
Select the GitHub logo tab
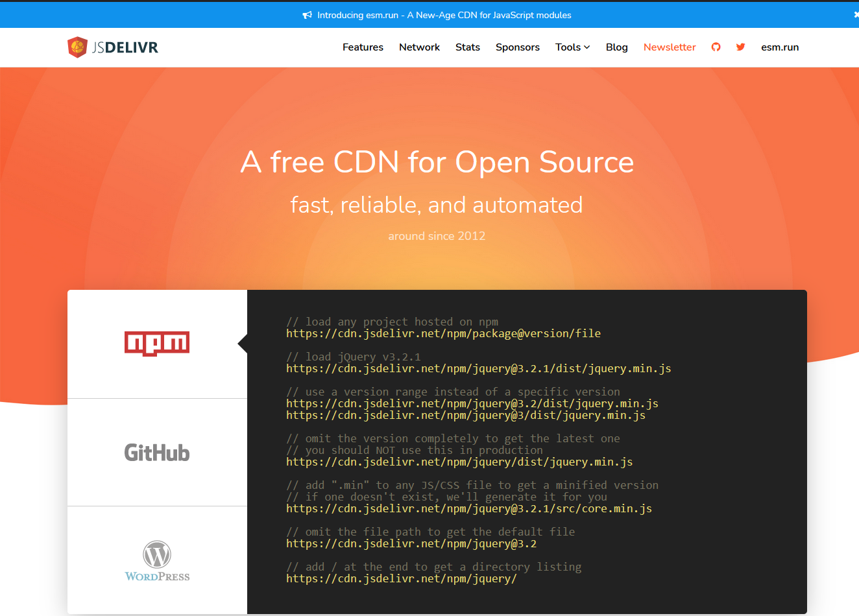pyautogui.click(x=157, y=453)
